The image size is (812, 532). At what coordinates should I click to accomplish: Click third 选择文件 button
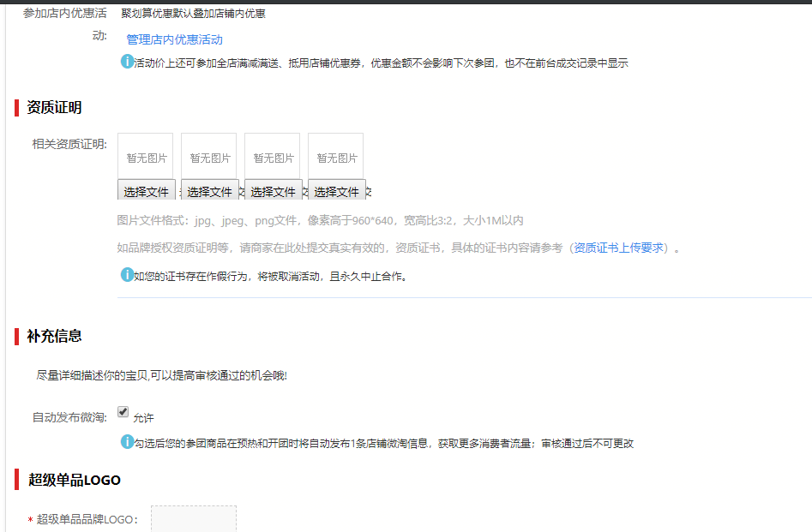(x=274, y=190)
